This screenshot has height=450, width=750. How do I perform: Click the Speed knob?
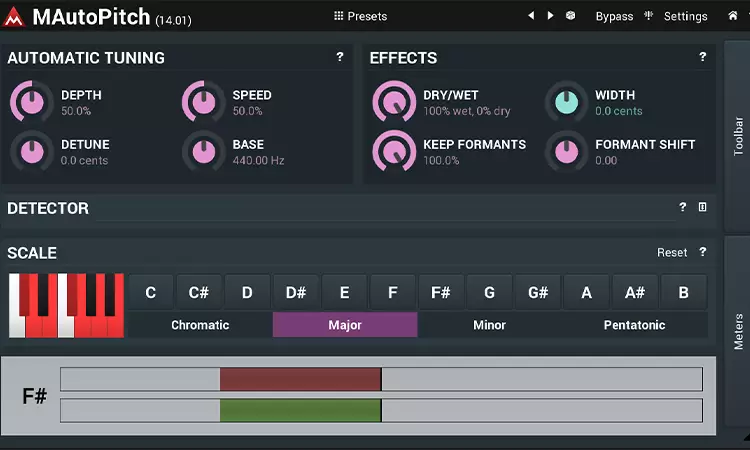(x=203, y=102)
